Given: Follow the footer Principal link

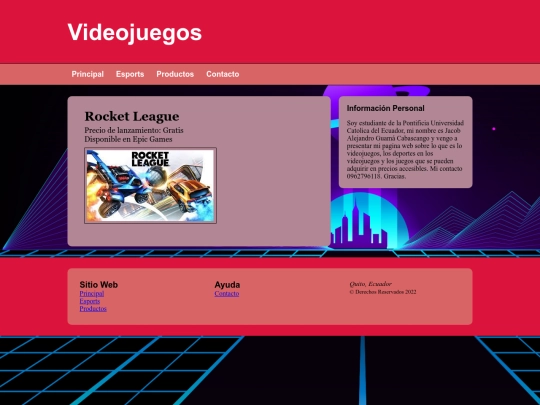Looking at the screenshot, I should [92, 293].
